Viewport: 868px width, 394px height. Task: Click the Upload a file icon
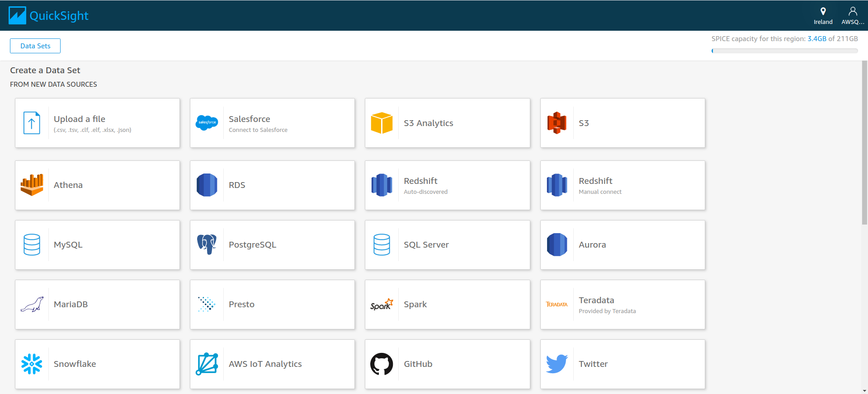[x=32, y=123]
